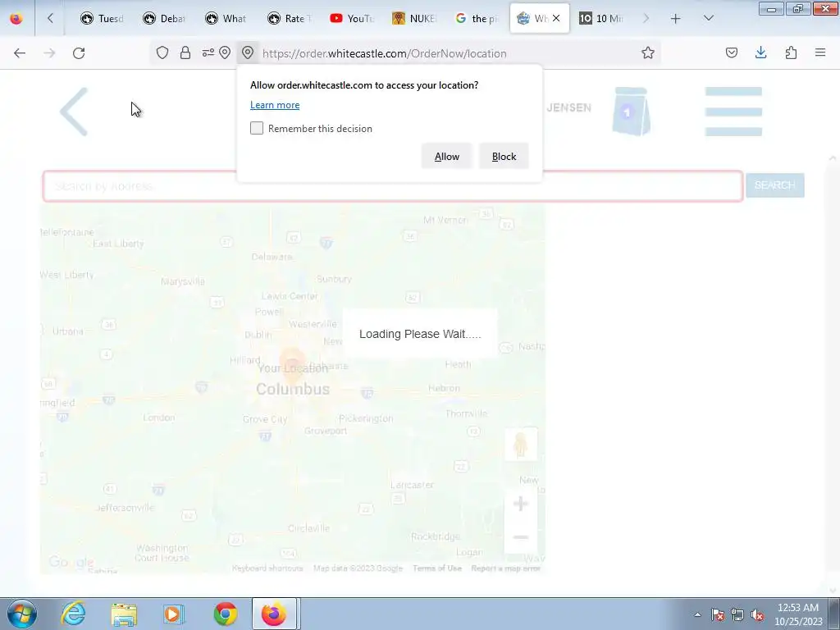Screen dimensions: 840x630
Task: Click the muted volume tray icon
Action: pos(757,614)
